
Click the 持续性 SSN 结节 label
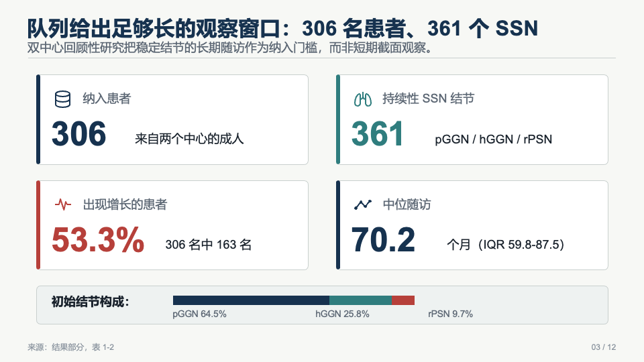point(429,99)
